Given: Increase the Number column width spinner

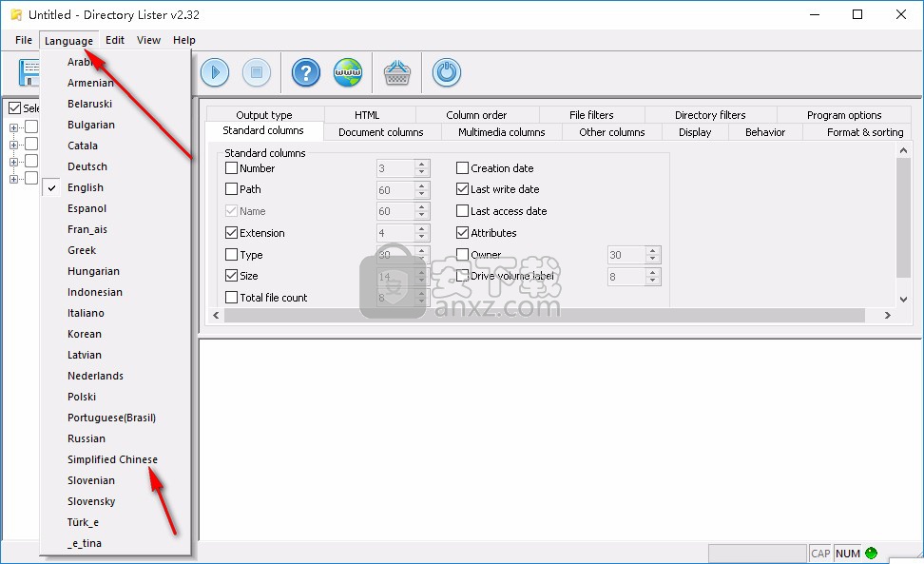Looking at the screenshot, I should [421, 164].
